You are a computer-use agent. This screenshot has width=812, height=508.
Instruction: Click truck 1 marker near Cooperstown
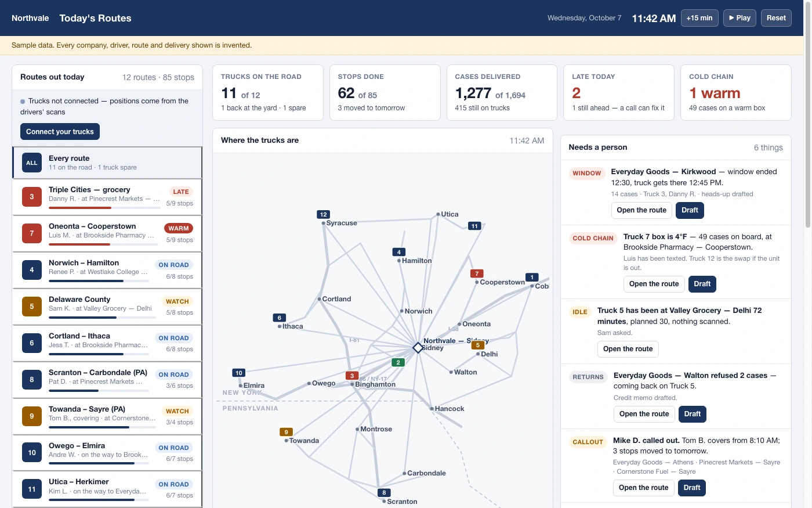532,277
